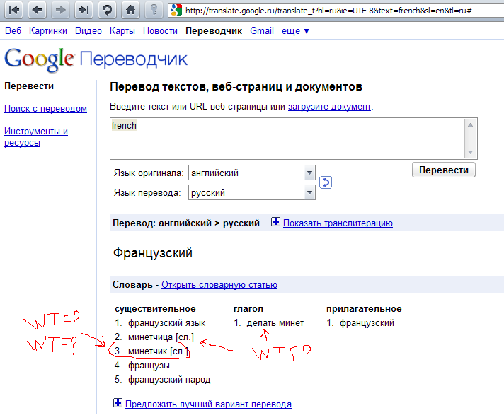Click the translation result Французский
The image size is (504, 420).
(x=153, y=253)
